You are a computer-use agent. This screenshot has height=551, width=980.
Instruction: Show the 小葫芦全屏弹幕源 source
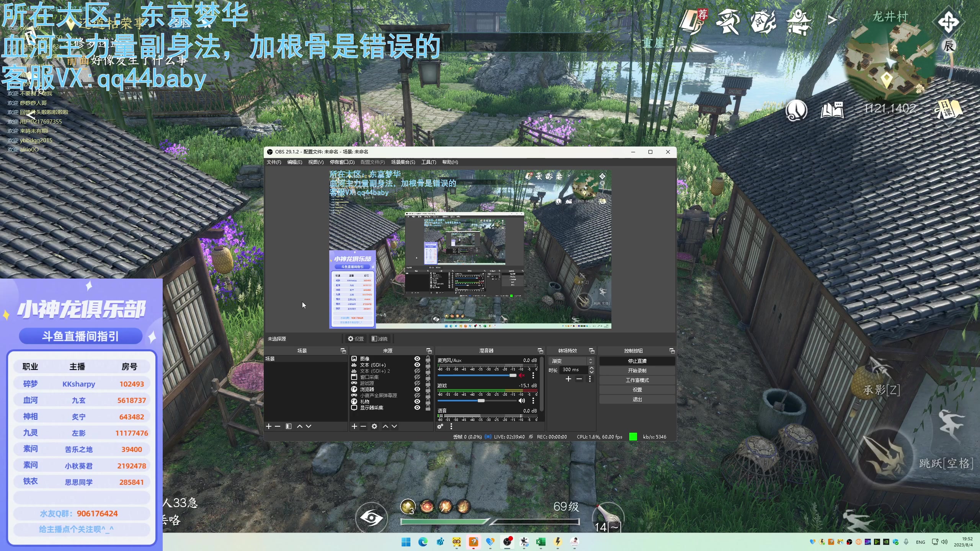point(417,396)
